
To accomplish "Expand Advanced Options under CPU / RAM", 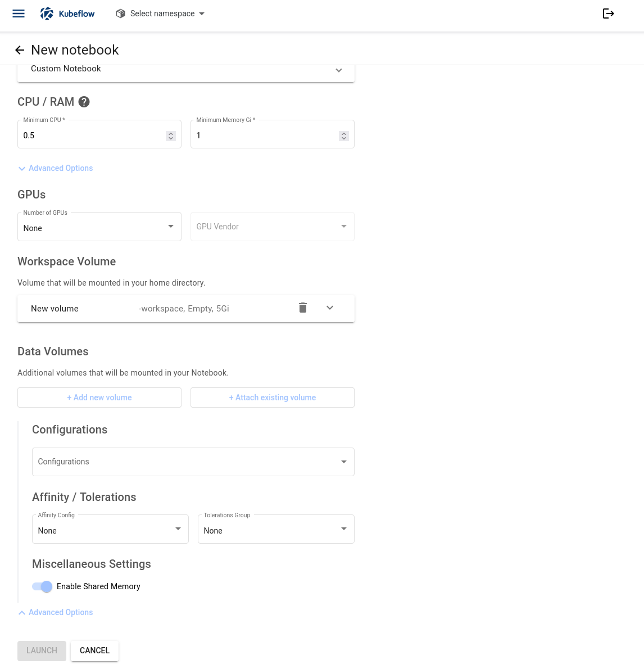I will pos(56,168).
